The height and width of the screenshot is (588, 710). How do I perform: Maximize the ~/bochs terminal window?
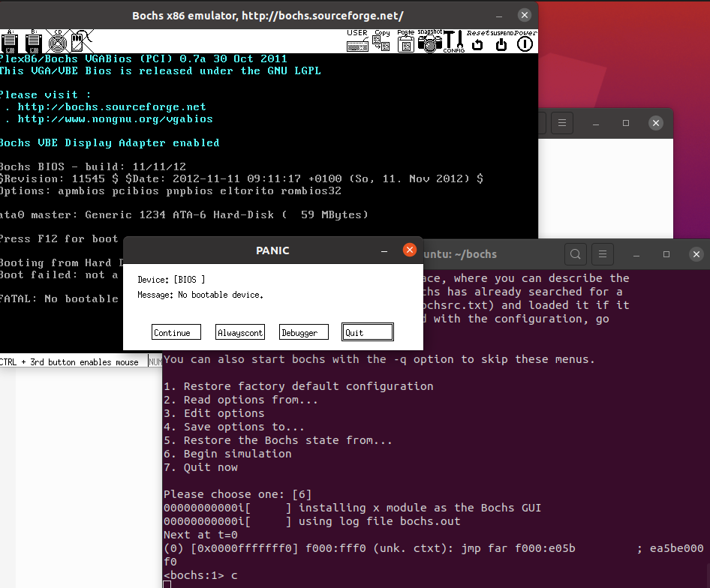666,254
